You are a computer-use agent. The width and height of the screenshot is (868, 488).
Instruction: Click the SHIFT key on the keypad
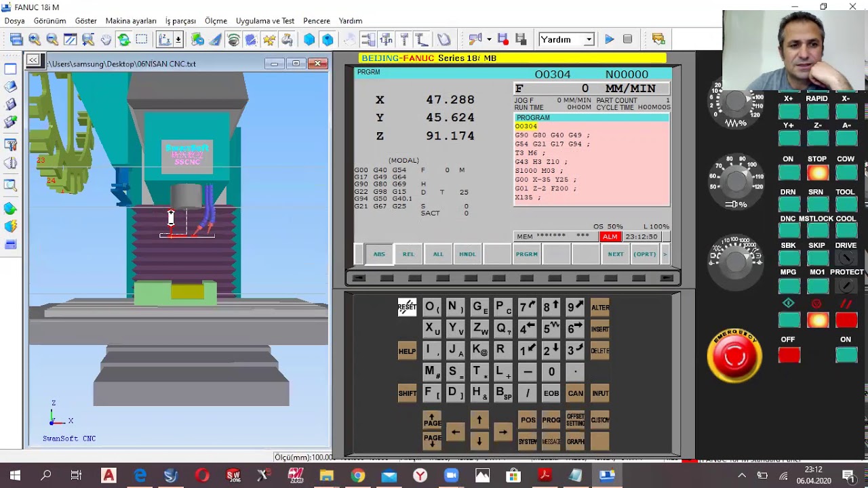click(407, 393)
